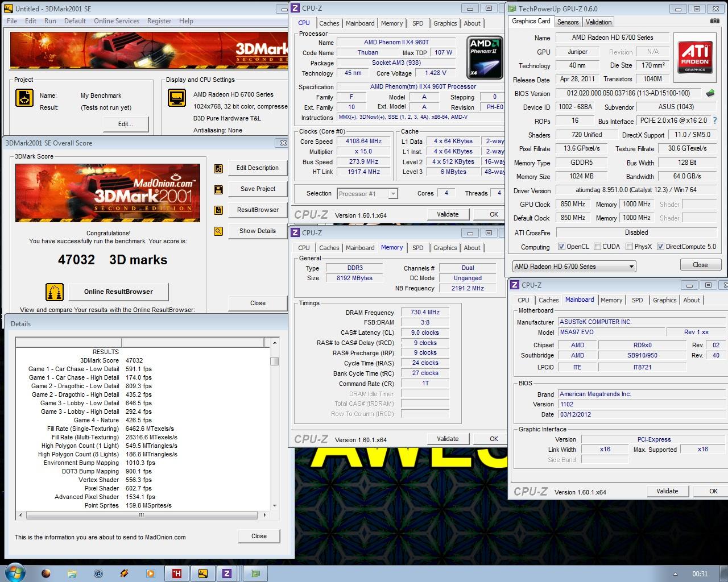Click the orange media player taskbar icon
The width and height of the screenshot is (728, 582).
point(151,573)
